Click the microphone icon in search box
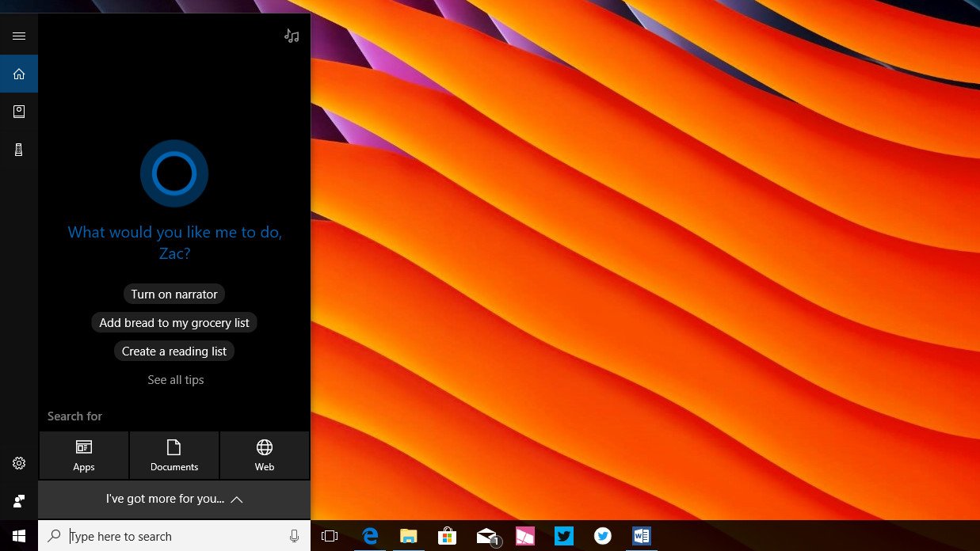The width and height of the screenshot is (980, 551). click(x=294, y=536)
